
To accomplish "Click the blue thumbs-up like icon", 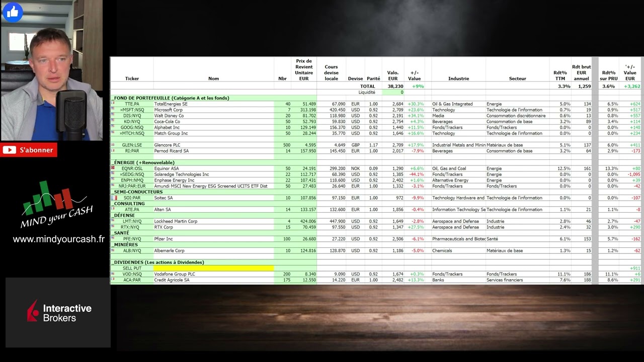I will pos(13,12).
